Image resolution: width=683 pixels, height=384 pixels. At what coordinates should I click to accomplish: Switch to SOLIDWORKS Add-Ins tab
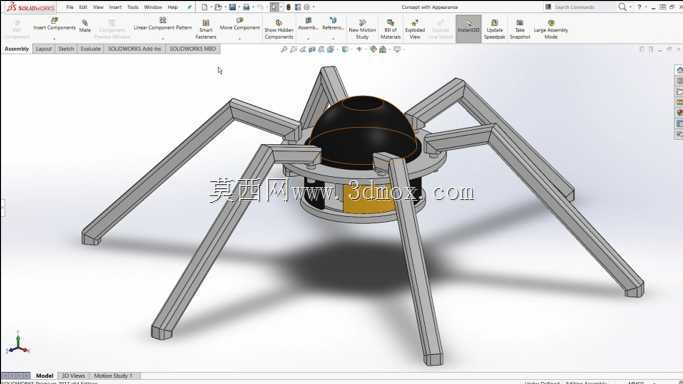tap(135, 49)
